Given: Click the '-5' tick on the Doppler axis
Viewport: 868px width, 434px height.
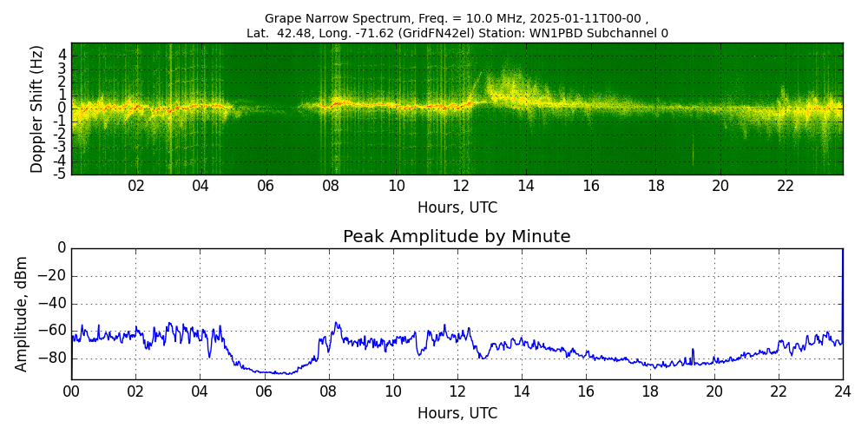Looking at the screenshot, I should tap(62, 174).
